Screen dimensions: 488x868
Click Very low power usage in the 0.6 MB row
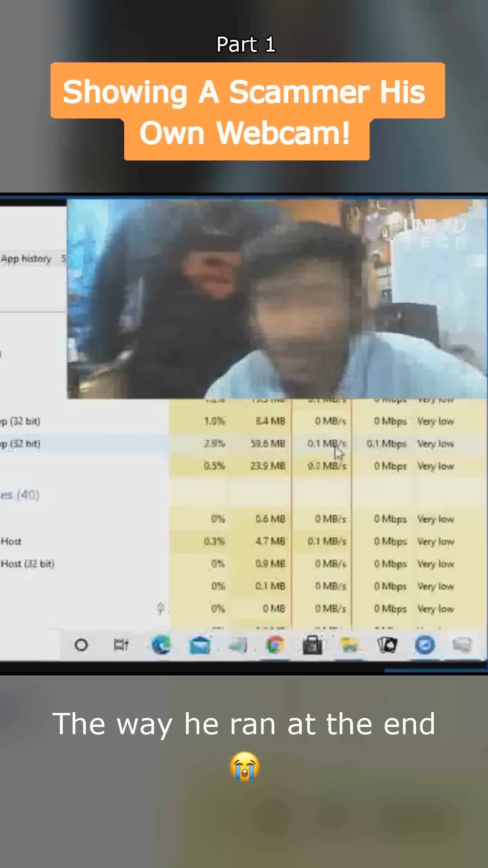(x=436, y=519)
